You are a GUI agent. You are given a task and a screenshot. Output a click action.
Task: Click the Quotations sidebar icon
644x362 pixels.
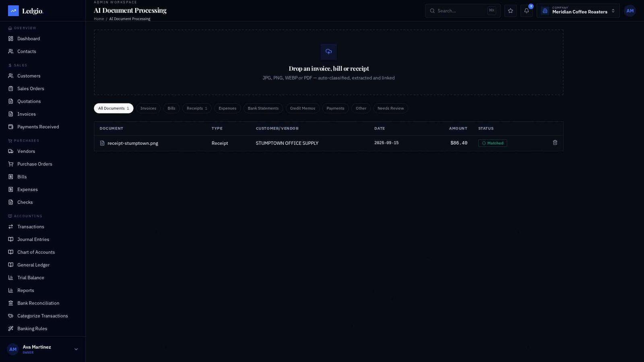pyautogui.click(x=11, y=101)
